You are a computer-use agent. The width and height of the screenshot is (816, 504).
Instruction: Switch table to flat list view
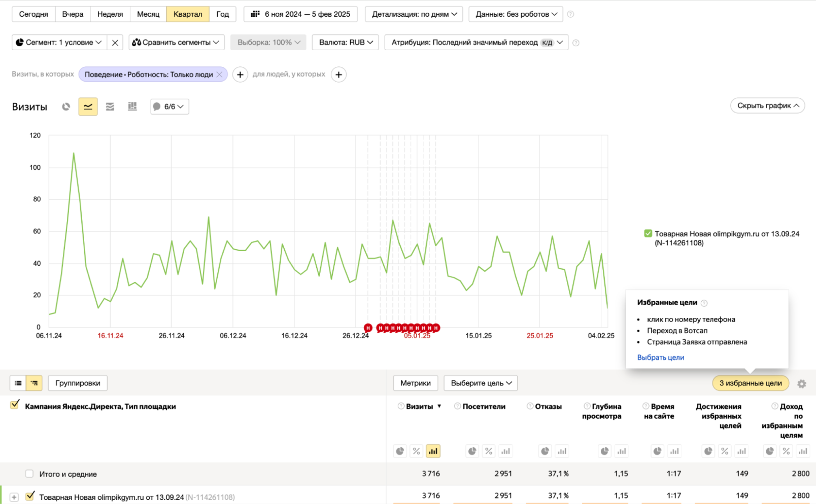pos(18,383)
